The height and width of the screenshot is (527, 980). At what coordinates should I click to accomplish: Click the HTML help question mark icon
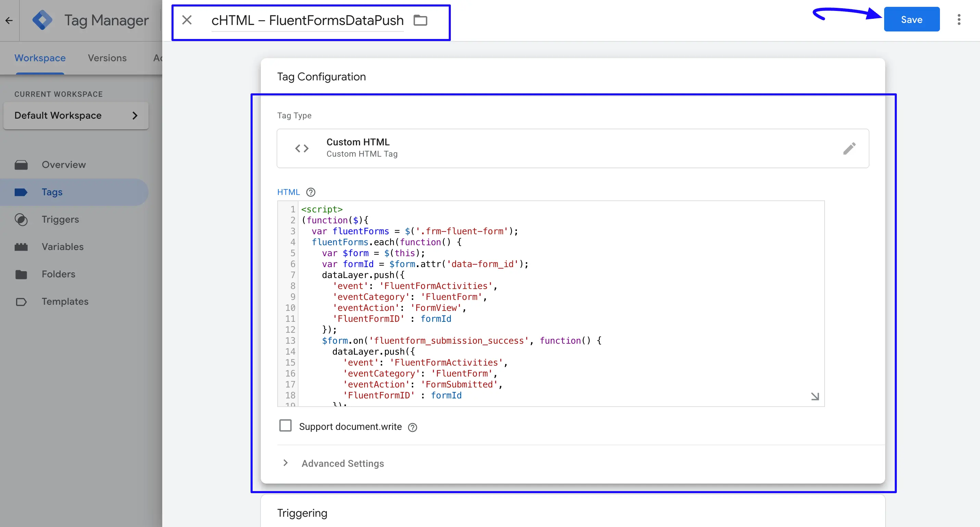coord(311,192)
